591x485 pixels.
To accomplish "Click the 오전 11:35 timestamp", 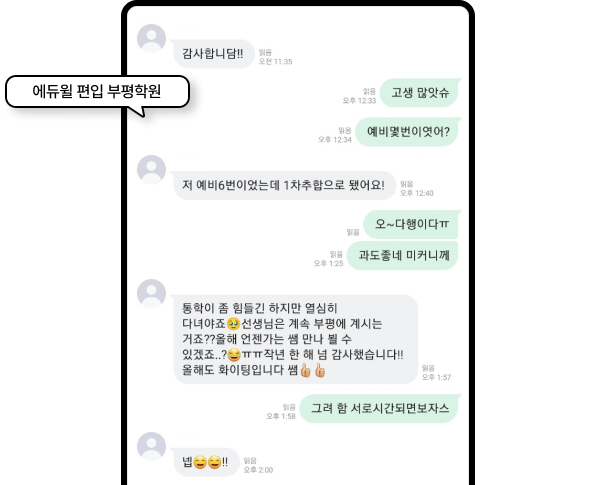I will tap(275, 61).
